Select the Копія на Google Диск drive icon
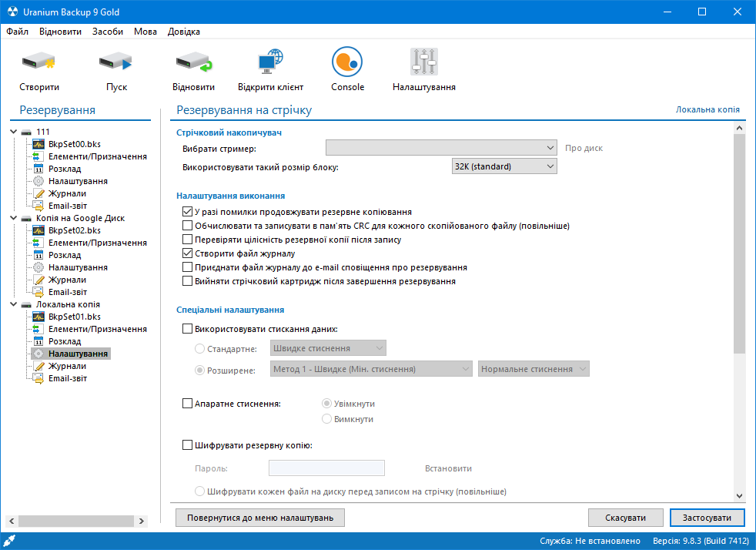 pyautogui.click(x=26, y=219)
